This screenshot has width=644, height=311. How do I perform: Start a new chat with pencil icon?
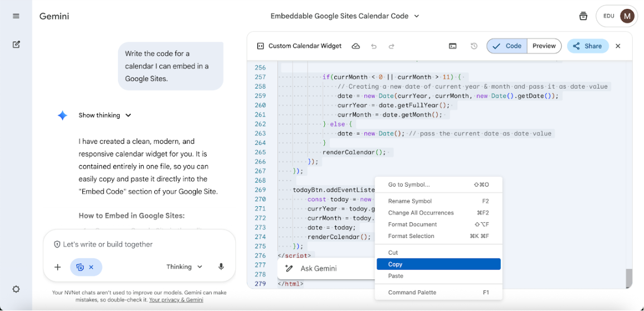coord(16,45)
